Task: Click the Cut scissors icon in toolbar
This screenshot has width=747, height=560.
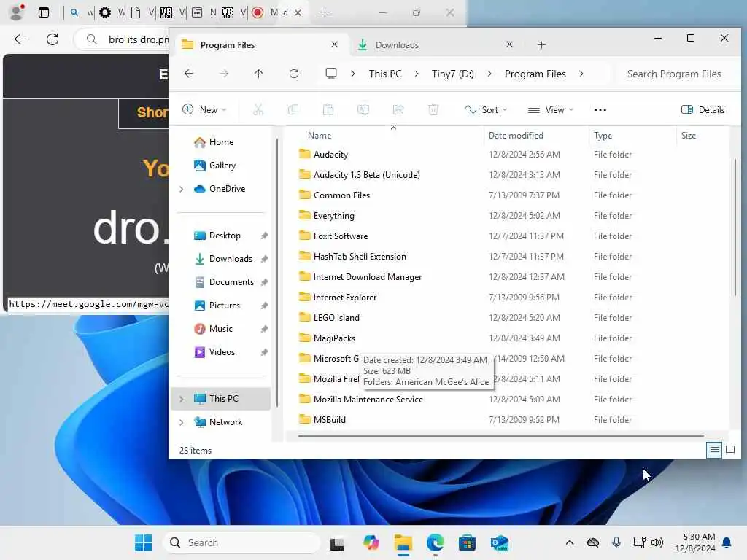Action: pyautogui.click(x=258, y=110)
